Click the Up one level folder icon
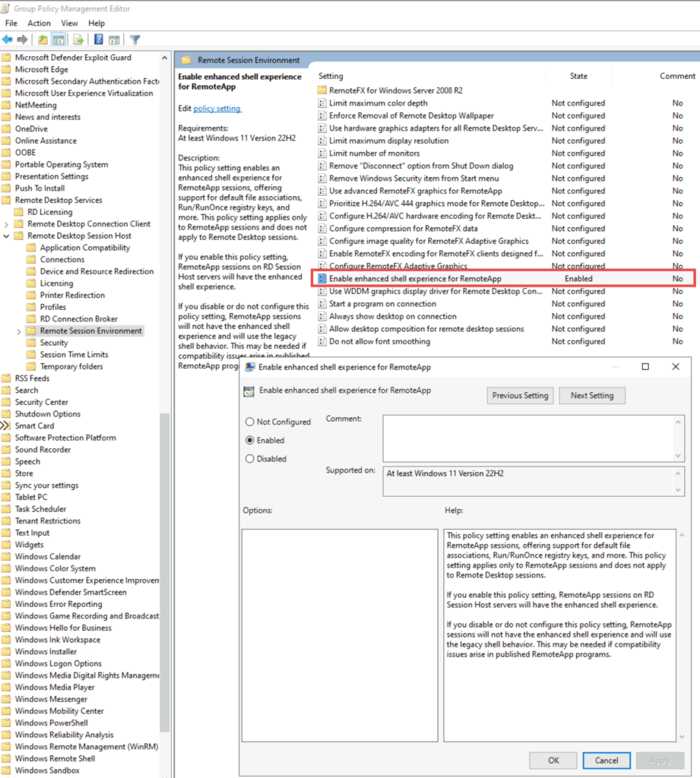 (x=43, y=40)
